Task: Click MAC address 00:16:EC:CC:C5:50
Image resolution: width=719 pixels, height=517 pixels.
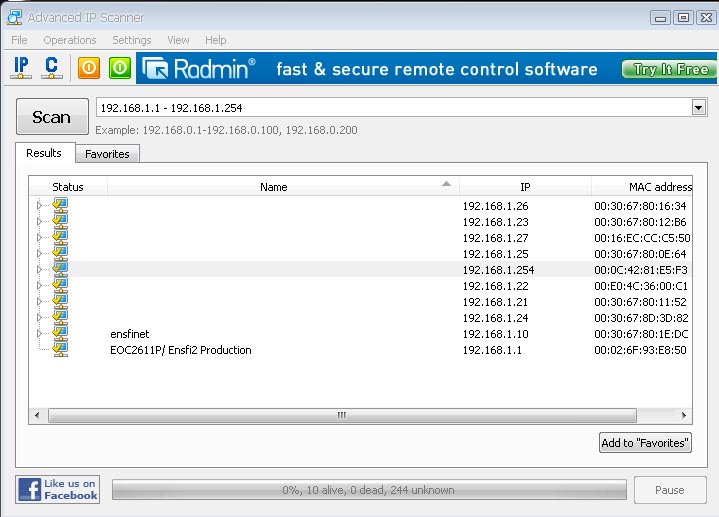Action: point(642,238)
